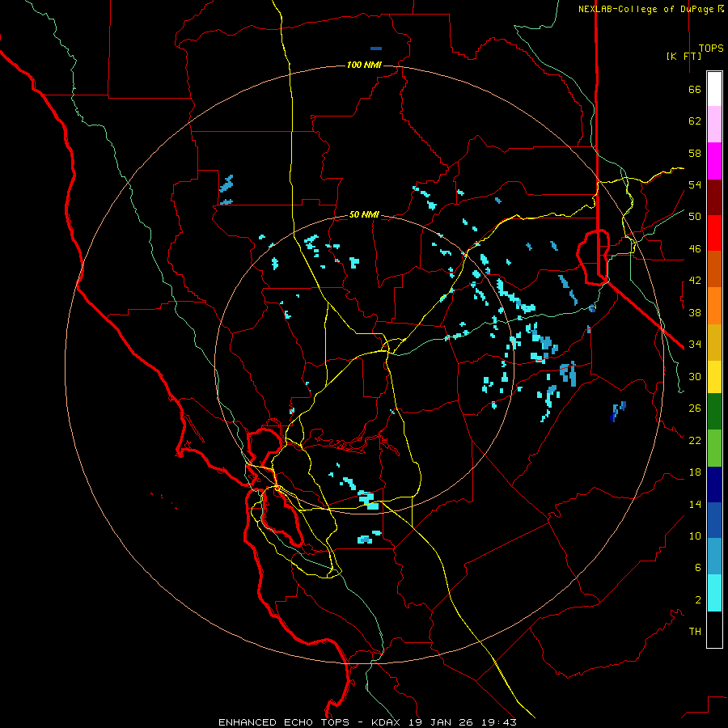Click the legend value 38

click(695, 312)
